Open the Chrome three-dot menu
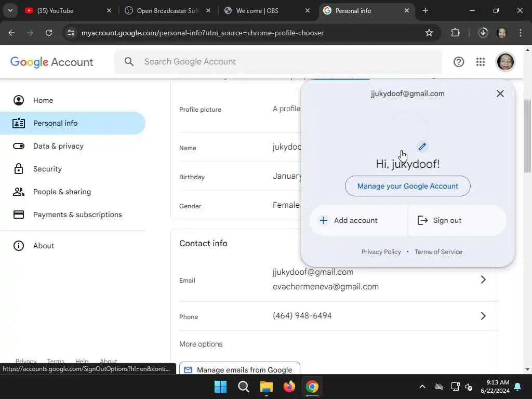Image resolution: width=532 pixels, height=399 pixels. click(520, 33)
